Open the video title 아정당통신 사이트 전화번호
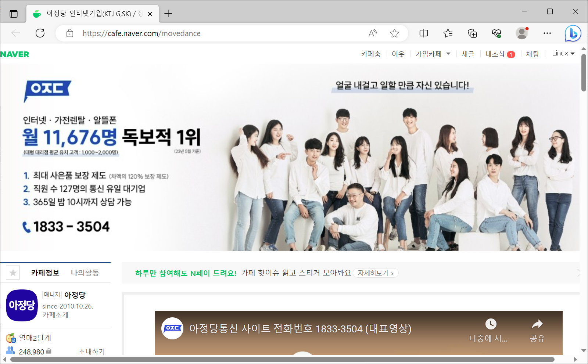This screenshot has width=588, height=364. pyautogui.click(x=300, y=328)
